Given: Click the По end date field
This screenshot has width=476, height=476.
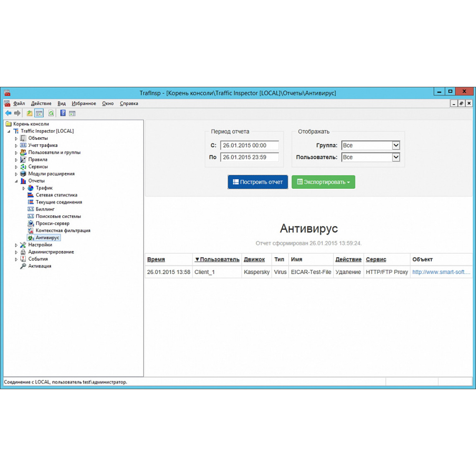Looking at the screenshot, I should [x=250, y=157].
